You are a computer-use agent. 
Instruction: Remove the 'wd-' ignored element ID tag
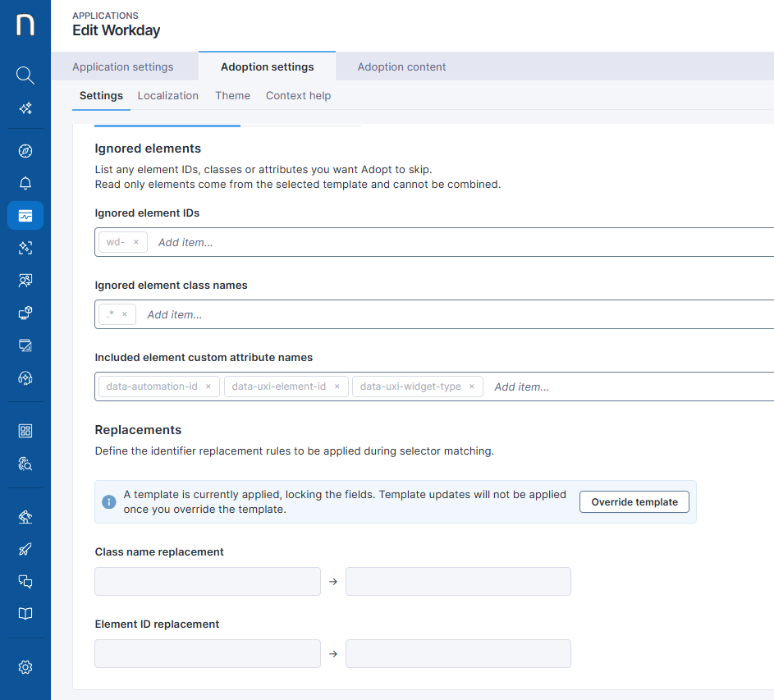[136, 242]
